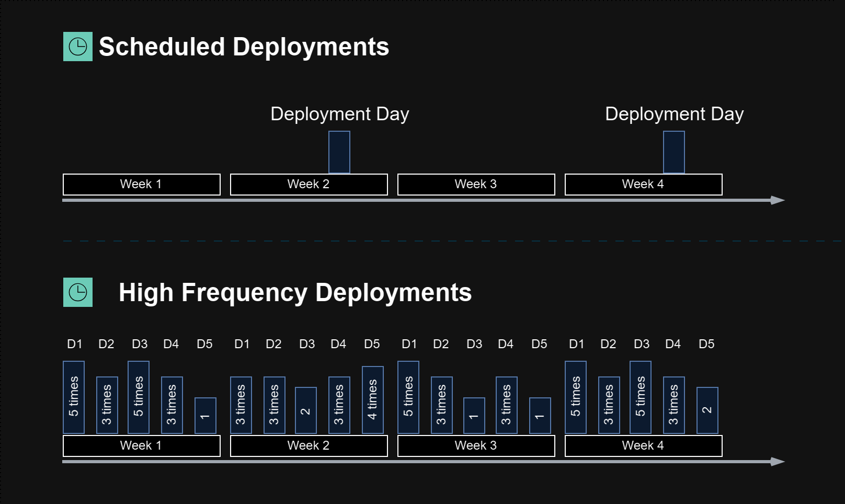
Task: Select Week 4 D5 bar labeled 2
Action: 707,410
